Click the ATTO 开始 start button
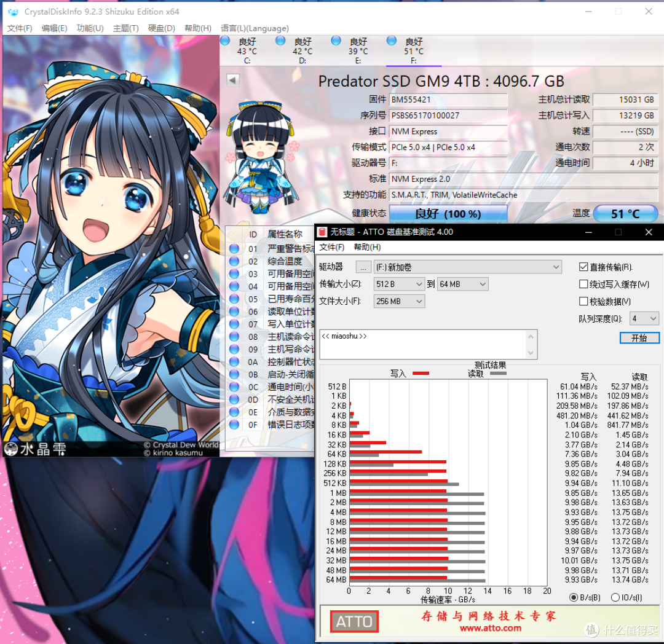 tap(639, 337)
